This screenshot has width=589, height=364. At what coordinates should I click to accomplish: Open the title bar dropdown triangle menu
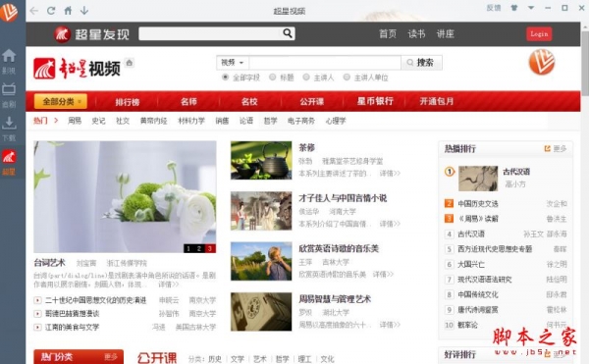click(x=531, y=8)
